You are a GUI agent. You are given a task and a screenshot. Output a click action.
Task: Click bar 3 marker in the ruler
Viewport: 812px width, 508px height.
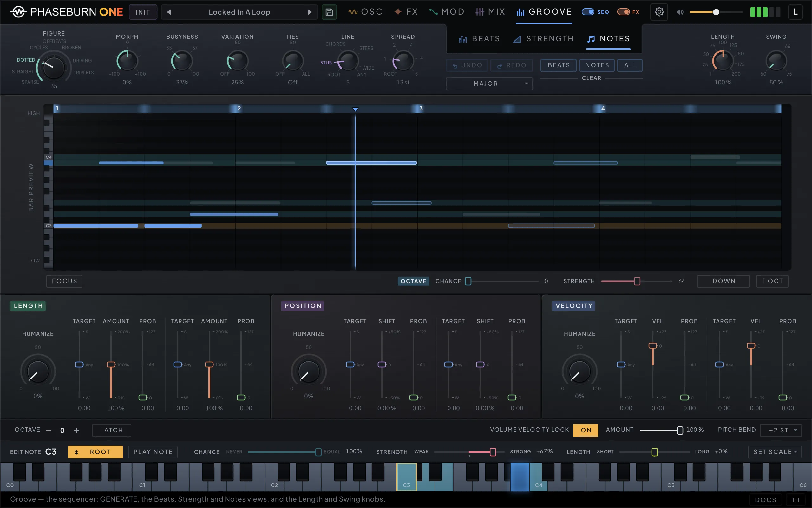421,109
